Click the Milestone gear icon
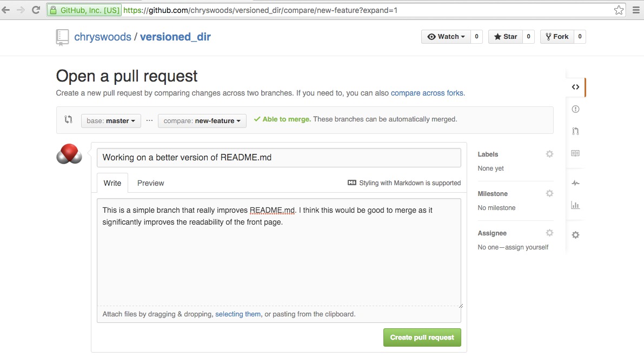This screenshot has width=644, height=358. 549,193
